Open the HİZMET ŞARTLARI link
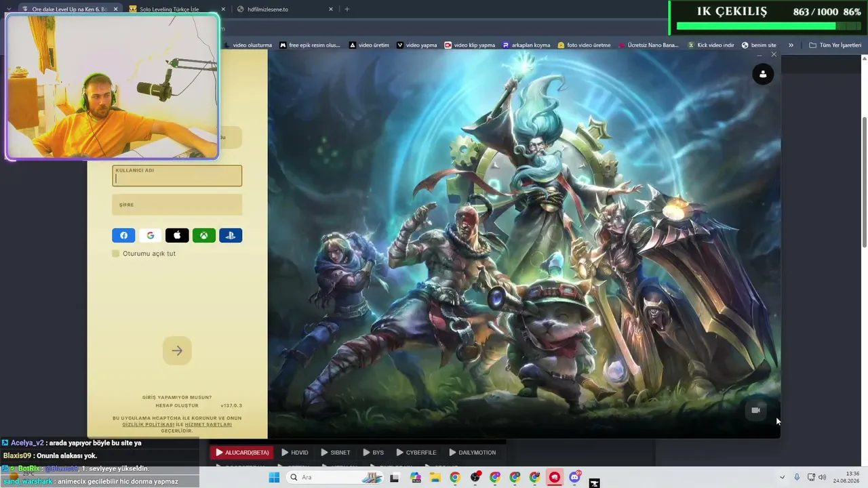The width and height of the screenshot is (868, 488). (x=208, y=424)
